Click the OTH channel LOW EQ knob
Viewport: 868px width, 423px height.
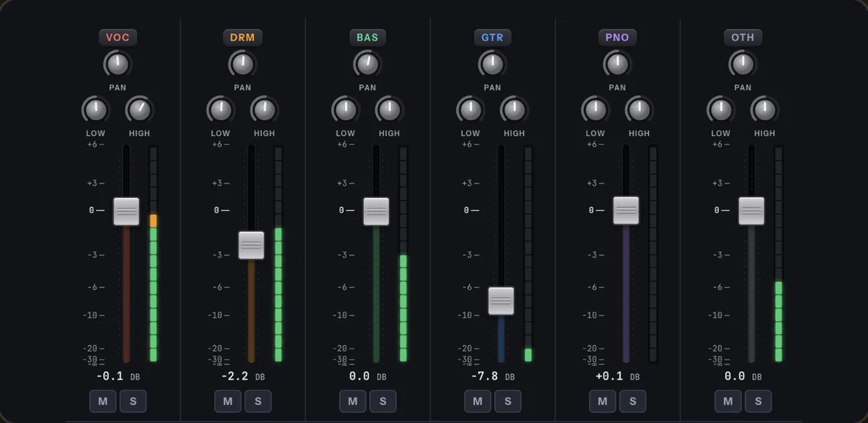pos(720,110)
